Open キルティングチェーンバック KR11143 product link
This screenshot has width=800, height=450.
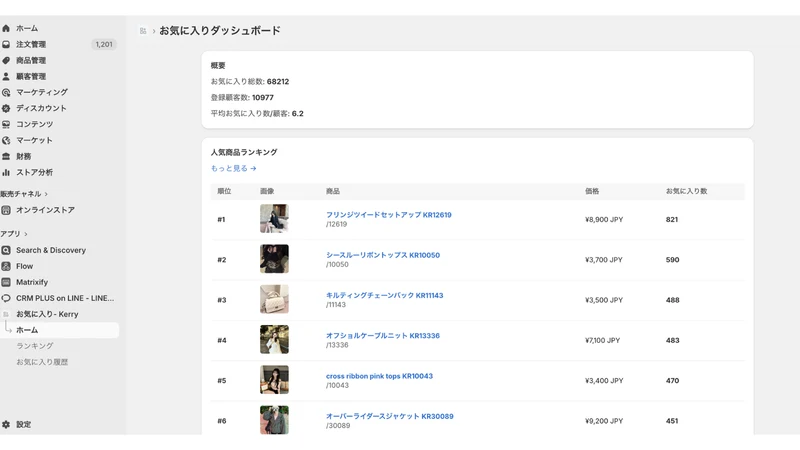pos(385,295)
